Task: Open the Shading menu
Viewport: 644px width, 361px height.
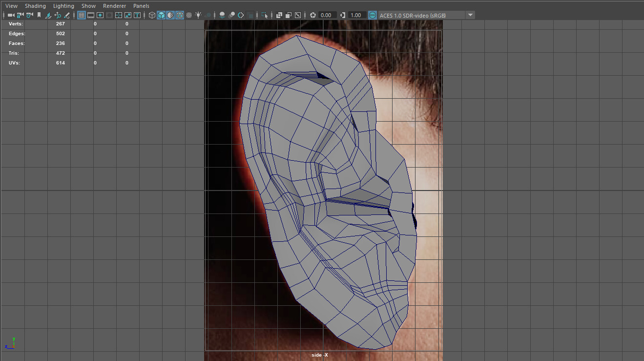Action: click(35, 6)
